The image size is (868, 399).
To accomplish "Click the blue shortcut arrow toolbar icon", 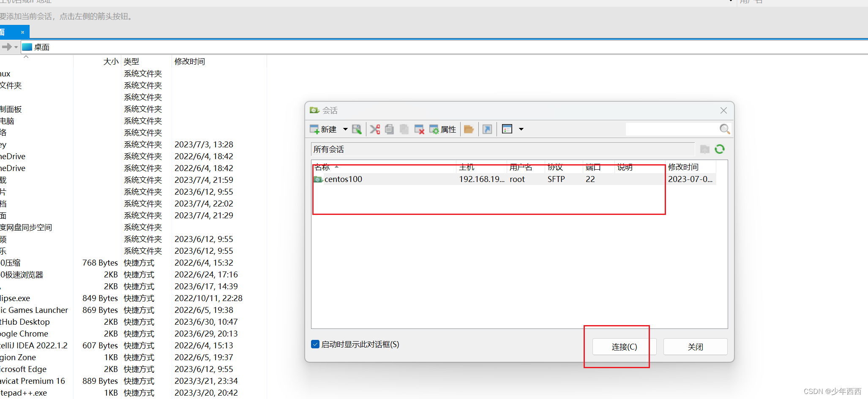I will [487, 129].
